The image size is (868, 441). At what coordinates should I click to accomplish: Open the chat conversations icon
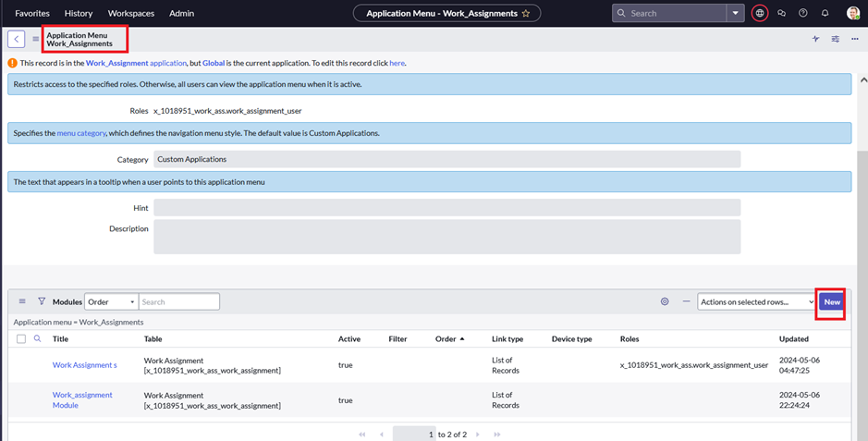pos(782,13)
